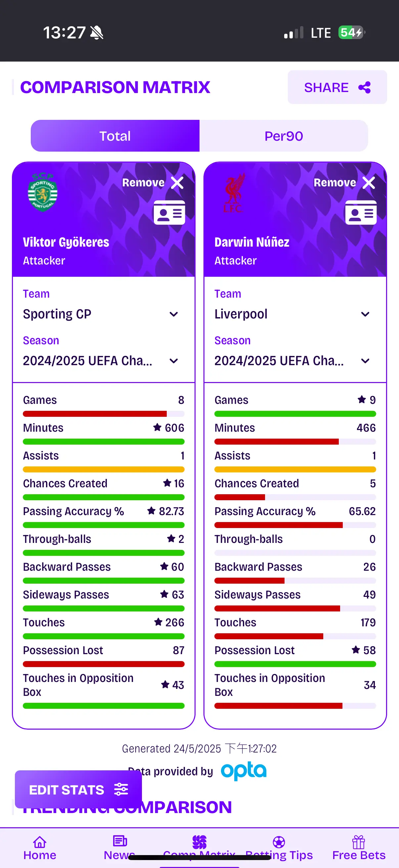Open Viktor Gyökeres player profile card icon

169,212
